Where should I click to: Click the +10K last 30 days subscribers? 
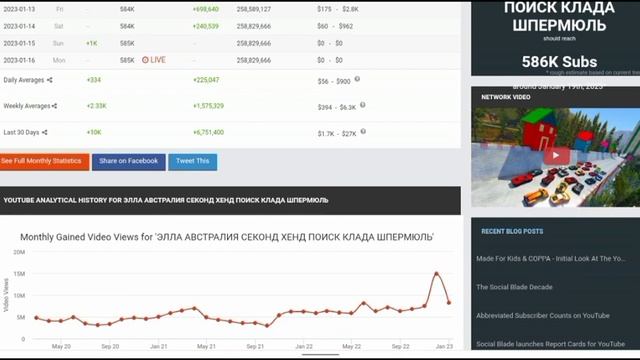93,132
